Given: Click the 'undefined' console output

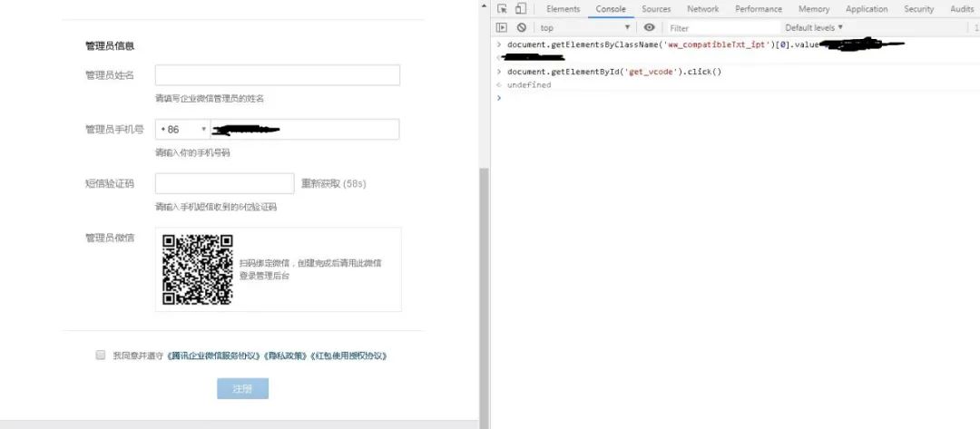Looking at the screenshot, I should click(x=529, y=85).
